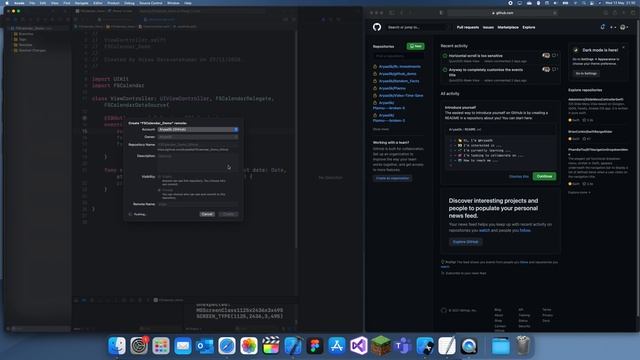This screenshot has width=640, height=360.
Task: Open Xcode's Source Control menu
Action: point(151,3)
